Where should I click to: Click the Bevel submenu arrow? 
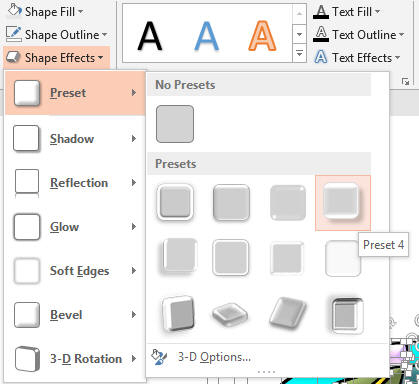pyautogui.click(x=134, y=315)
